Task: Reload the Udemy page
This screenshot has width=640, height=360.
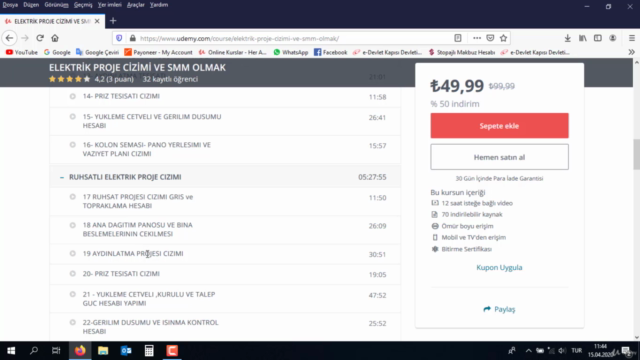Action: tap(40, 38)
